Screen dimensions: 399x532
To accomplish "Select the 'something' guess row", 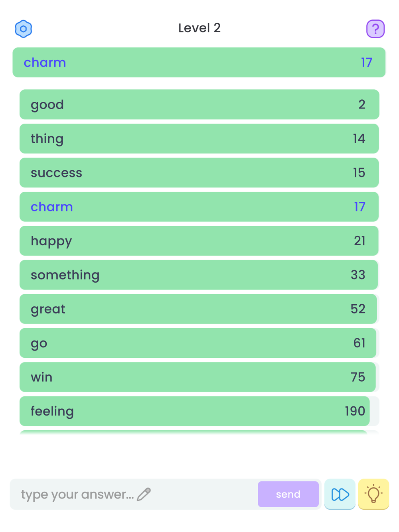I will [x=199, y=275].
